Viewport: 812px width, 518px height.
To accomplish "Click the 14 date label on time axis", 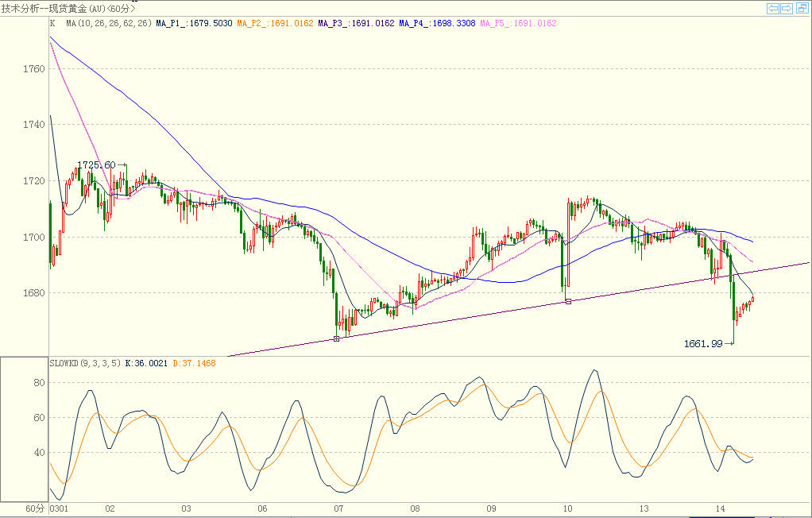I will (721, 508).
